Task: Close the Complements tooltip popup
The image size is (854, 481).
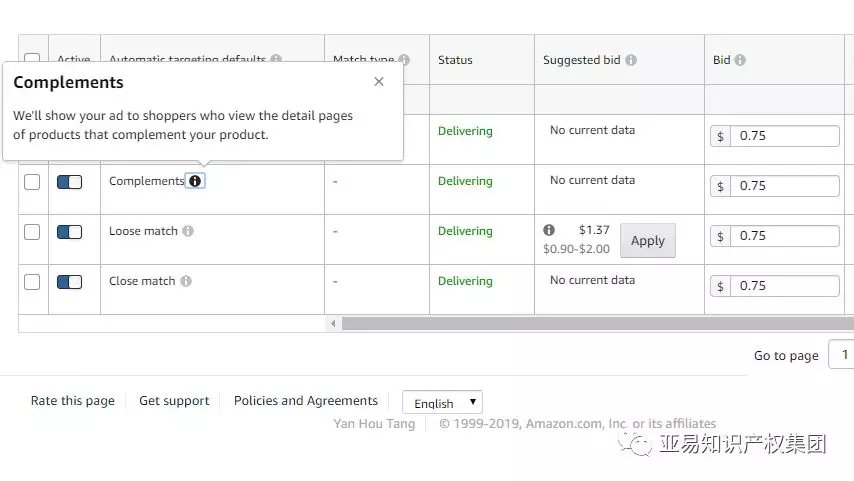Action: [x=379, y=82]
